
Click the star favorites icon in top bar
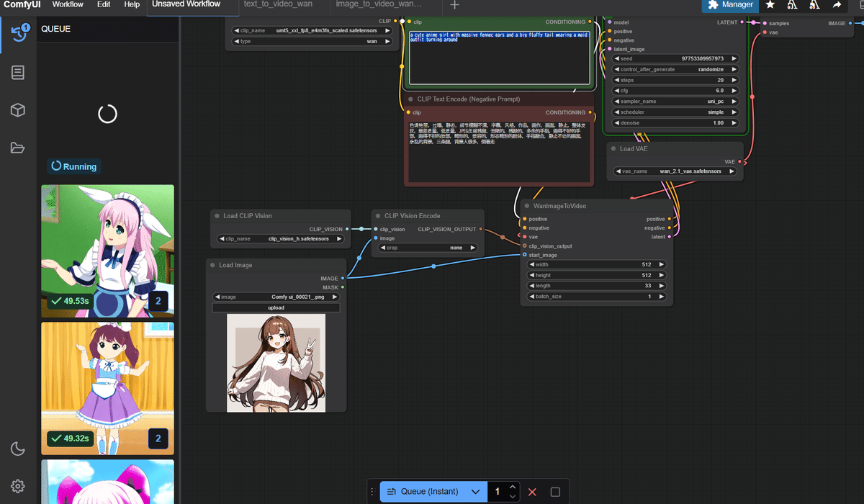point(770,5)
